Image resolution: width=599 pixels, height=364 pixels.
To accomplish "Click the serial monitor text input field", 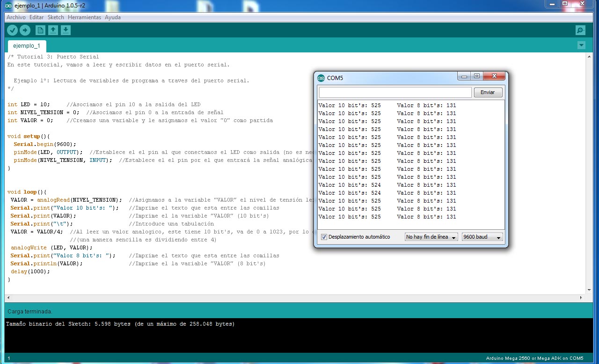I will [x=395, y=92].
